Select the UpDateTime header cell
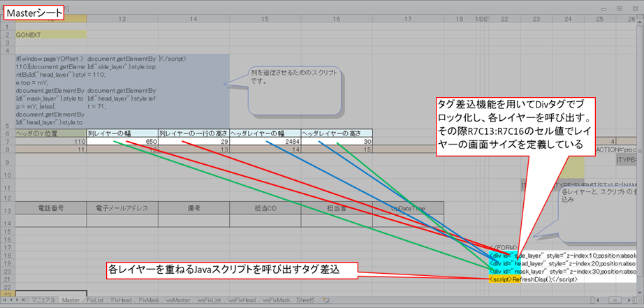 (x=408, y=209)
